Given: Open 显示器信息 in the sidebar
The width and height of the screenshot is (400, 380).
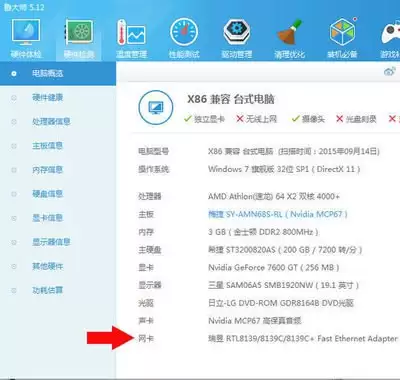Looking at the screenshot, I should coord(51,242).
